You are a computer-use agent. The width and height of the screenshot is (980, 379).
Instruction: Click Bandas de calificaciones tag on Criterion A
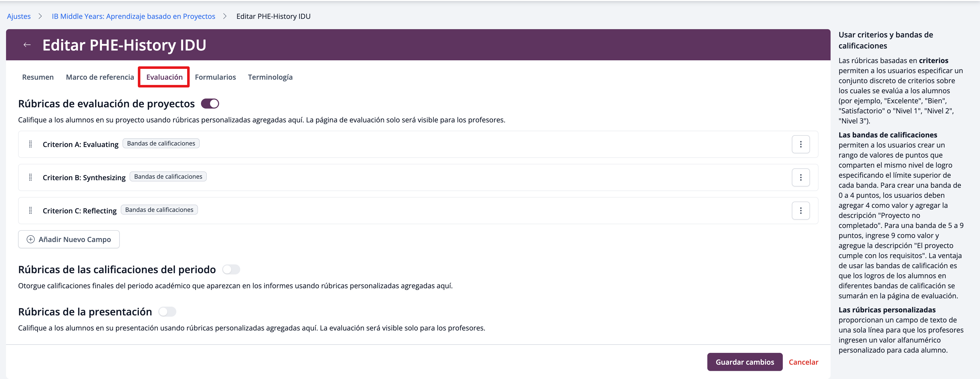click(x=161, y=143)
